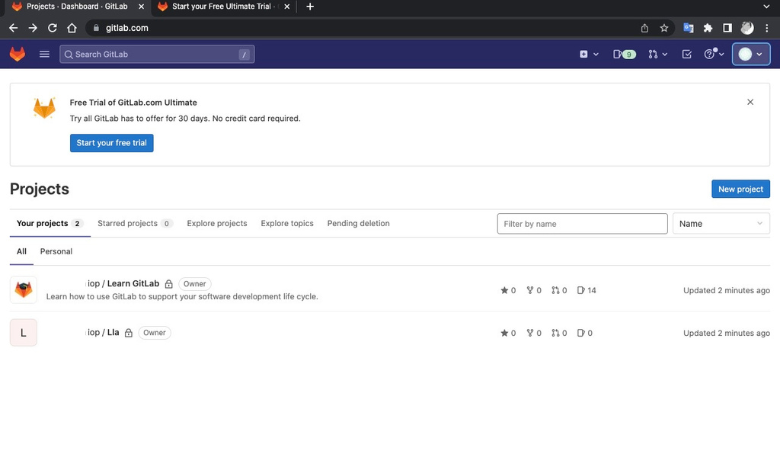Click the browser back arrow

(13, 28)
